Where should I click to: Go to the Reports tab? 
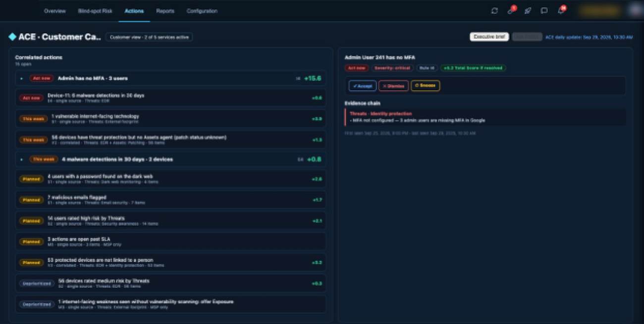pos(165,11)
